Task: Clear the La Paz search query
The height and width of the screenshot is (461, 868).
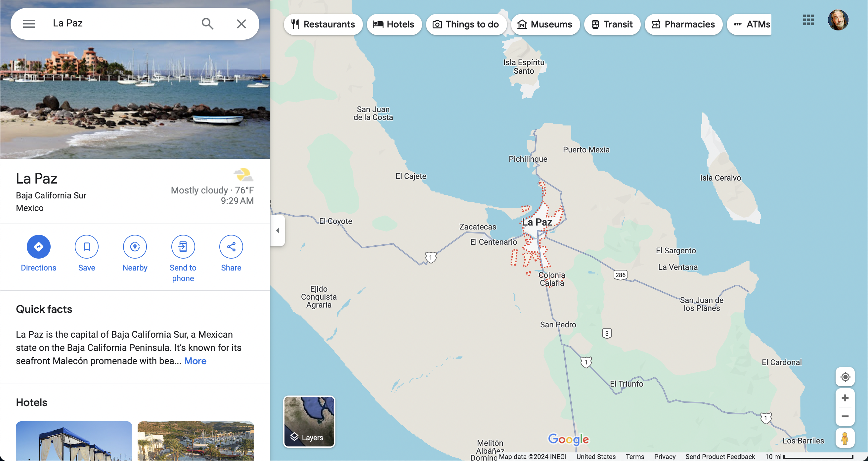Action: [x=241, y=23]
